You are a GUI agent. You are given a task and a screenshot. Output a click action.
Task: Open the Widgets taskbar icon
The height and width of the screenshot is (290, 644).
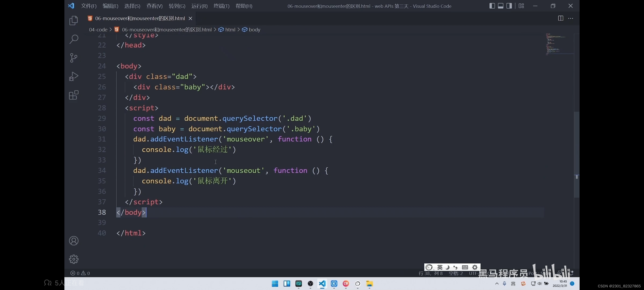[287, 284]
